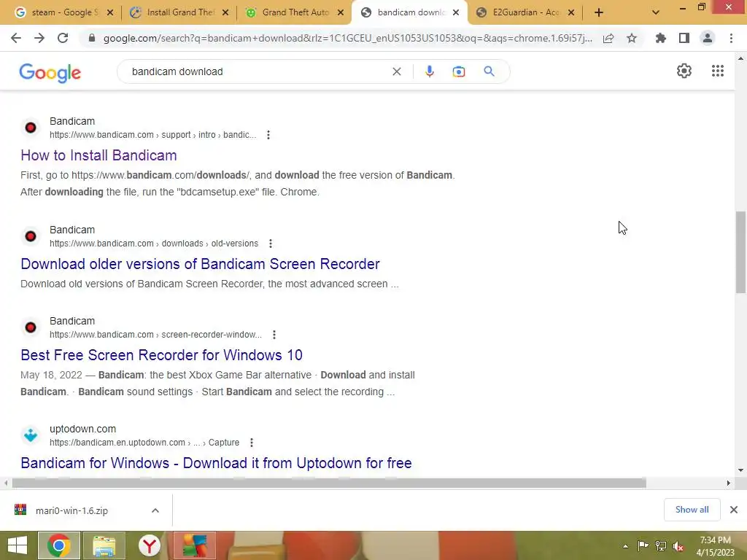Bookmark this tab with the star icon
This screenshot has height=560, width=747.
pyautogui.click(x=632, y=38)
